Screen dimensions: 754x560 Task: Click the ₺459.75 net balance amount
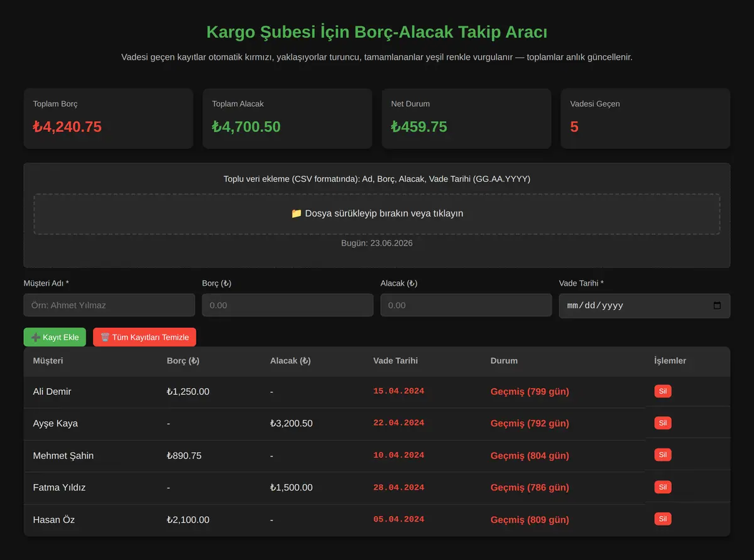(419, 127)
